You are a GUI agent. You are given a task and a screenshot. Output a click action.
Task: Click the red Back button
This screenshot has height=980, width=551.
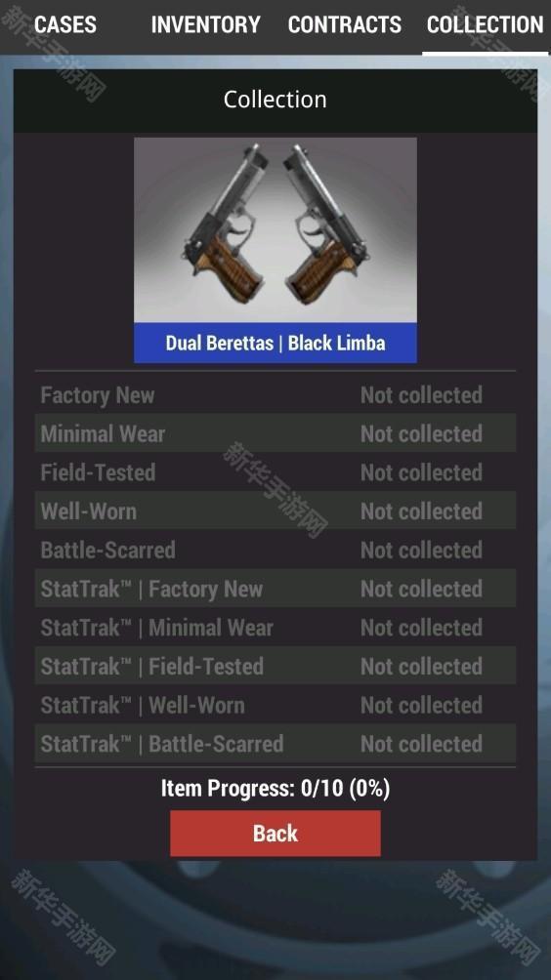pyautogui.click(x=275, y=834)
